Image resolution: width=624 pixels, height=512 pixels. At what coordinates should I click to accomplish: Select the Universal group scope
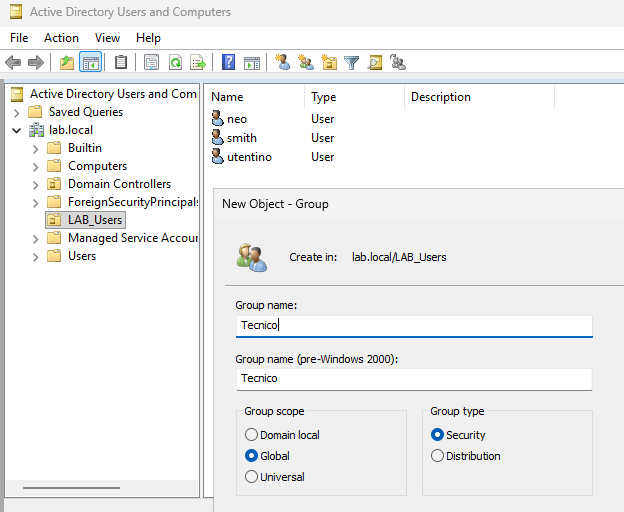(x=251, y=477)
